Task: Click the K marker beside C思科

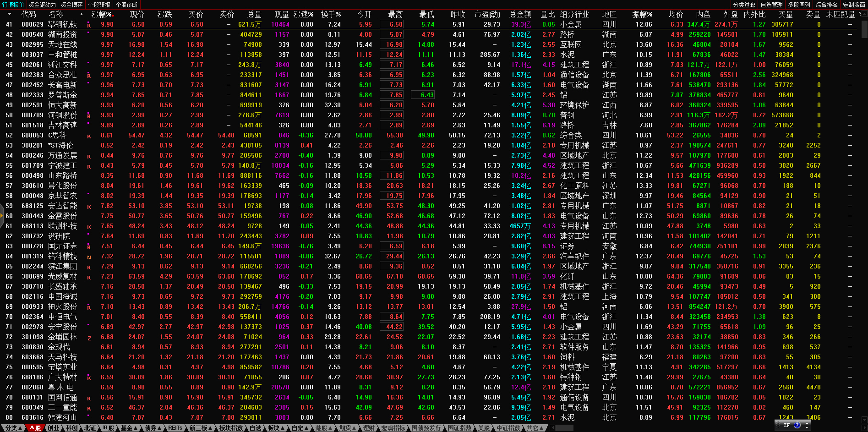Action: [89, 136]
